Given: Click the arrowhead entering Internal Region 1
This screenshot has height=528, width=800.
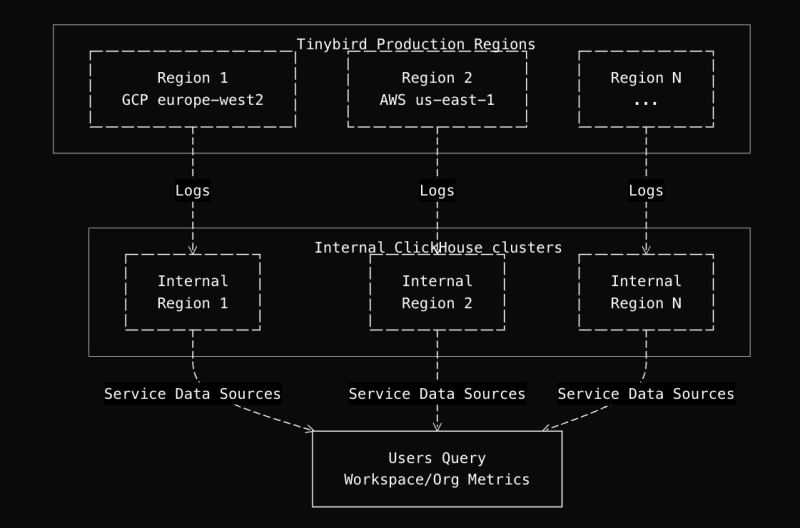Looking at the screenshot, I should pos(192,250).
